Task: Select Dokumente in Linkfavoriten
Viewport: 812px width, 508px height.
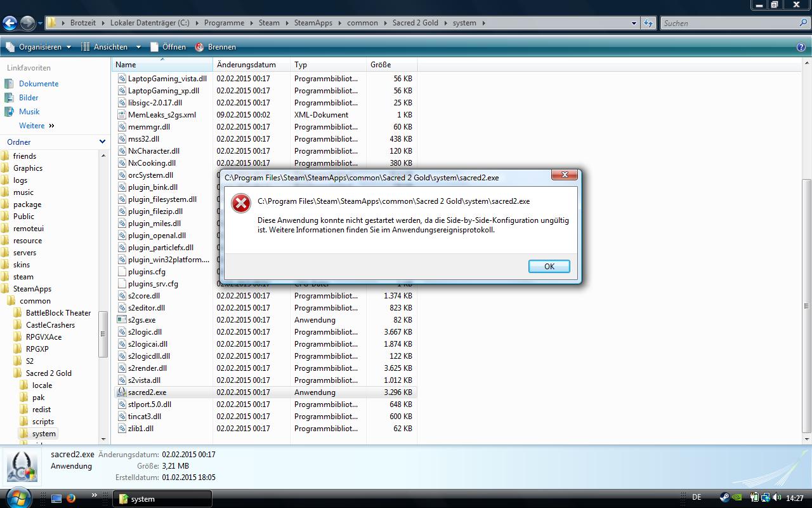Action: click(39, 84)
